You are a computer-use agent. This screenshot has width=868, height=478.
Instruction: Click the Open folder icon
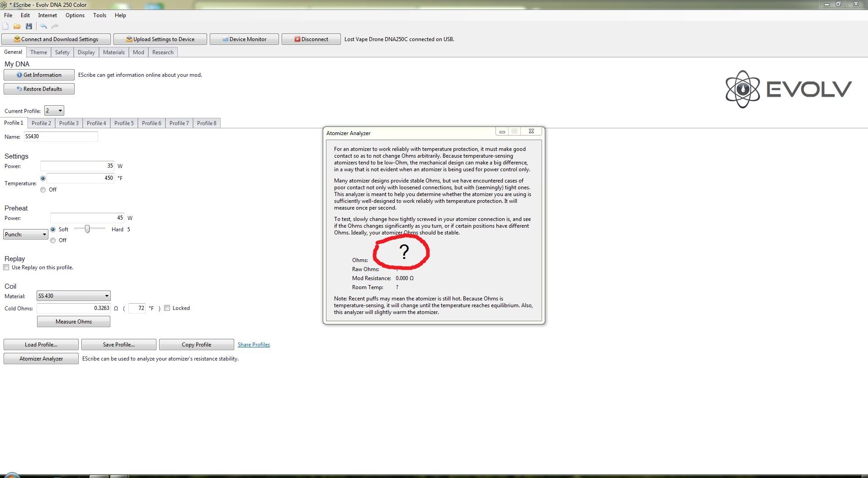[x=17, y=26]
